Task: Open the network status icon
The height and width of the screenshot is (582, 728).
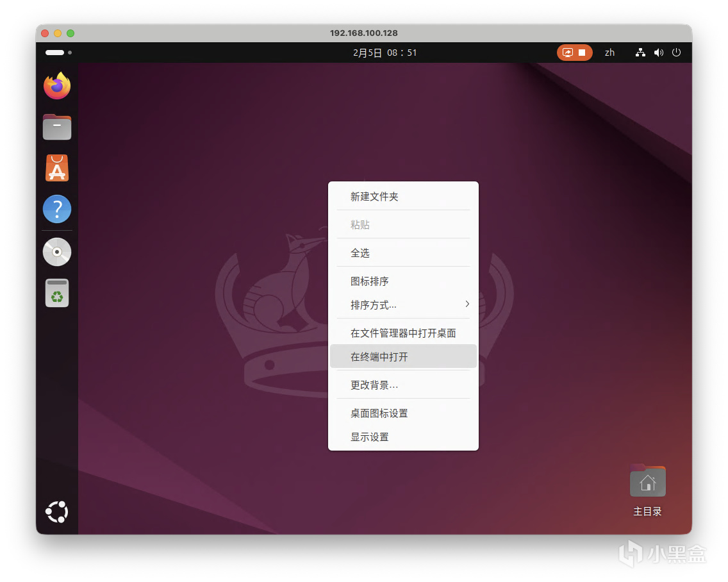Action: [640, 53]
